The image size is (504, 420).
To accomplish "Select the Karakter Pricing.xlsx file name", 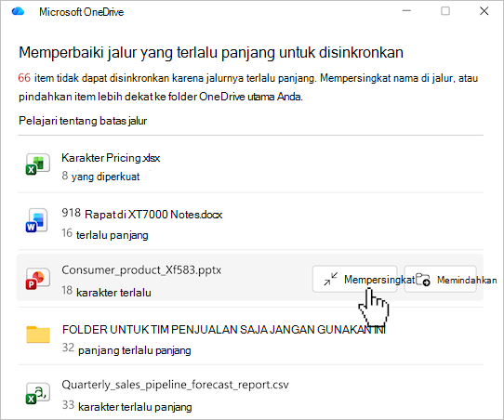I will click(x=111, y=158).
